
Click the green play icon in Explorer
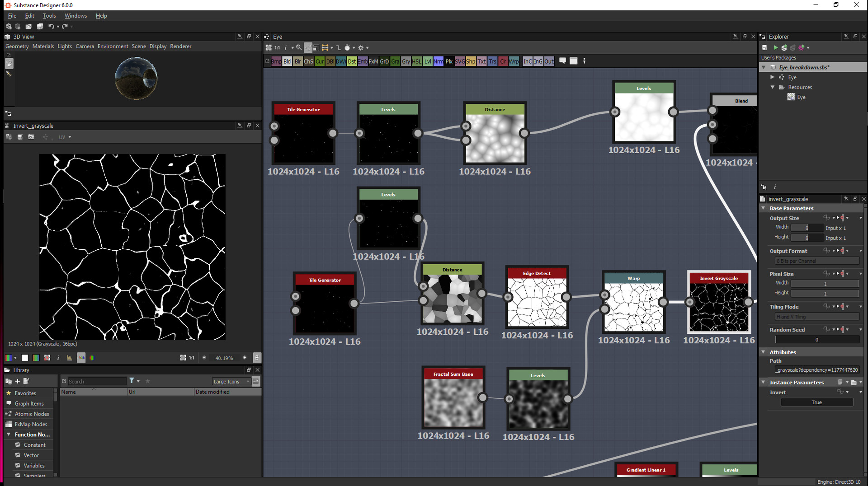coord(776,47)
